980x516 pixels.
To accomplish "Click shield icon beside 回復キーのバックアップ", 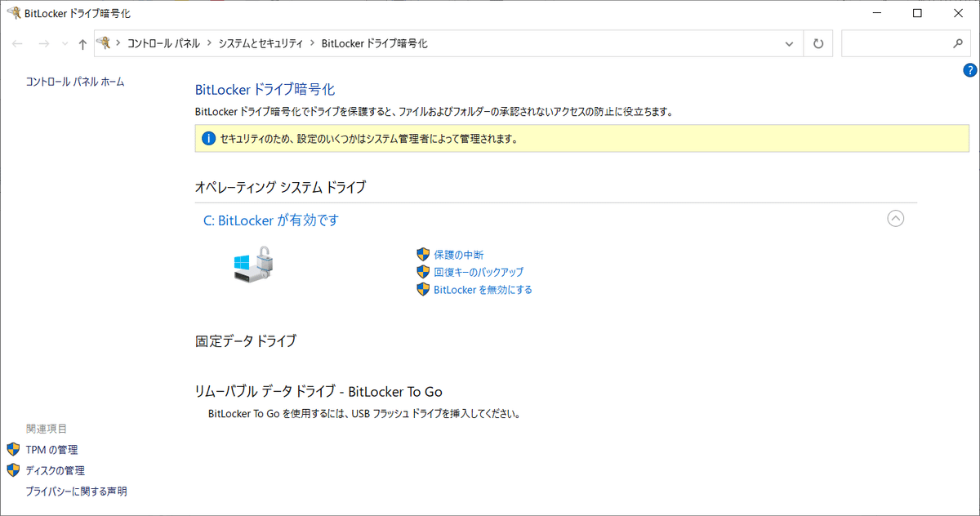I will tap(423, 272).
